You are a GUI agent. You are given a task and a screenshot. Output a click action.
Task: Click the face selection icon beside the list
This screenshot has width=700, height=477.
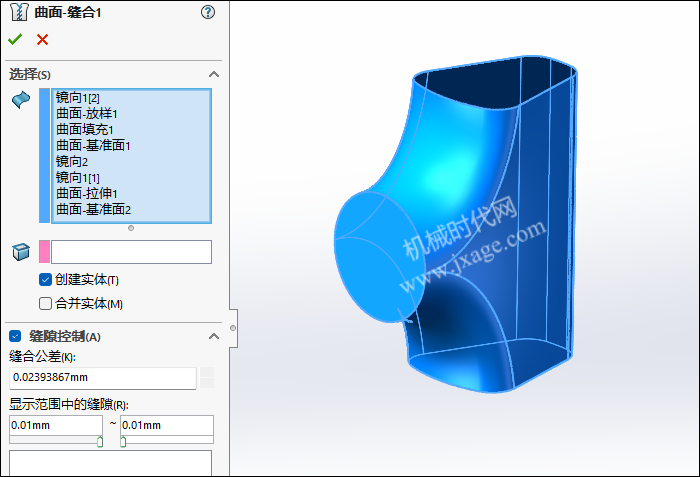pyautogui.click(x=20, y=100)
